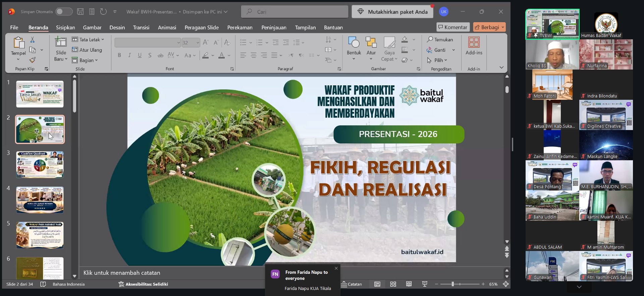Click the Atur arrange icon
The image size is (644, 296).
click(371, 42)
